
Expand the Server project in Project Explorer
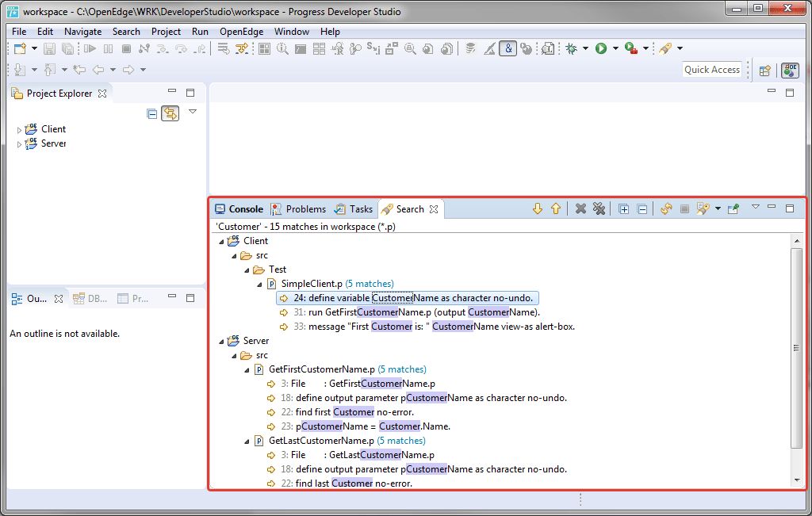tap(19, 144)
